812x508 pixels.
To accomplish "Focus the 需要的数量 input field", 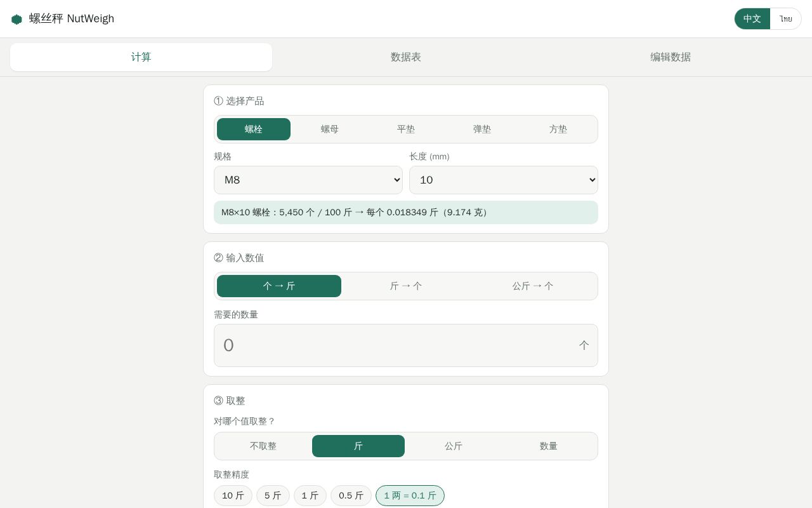I will point(406,345).
